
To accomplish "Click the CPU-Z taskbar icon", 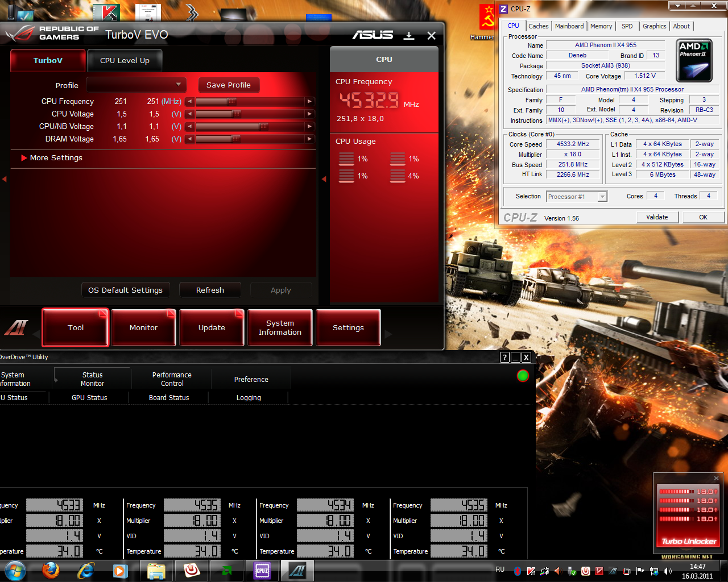I will [x=262, y=571].
